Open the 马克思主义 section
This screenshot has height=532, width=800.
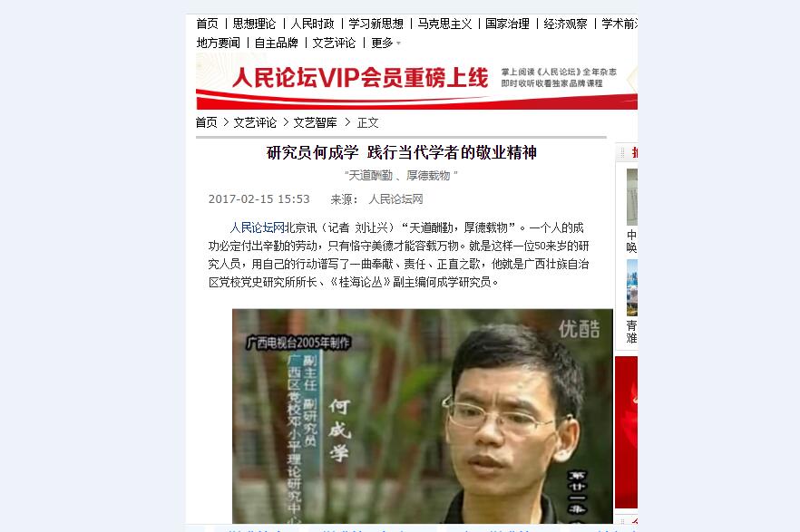(444, 24)
